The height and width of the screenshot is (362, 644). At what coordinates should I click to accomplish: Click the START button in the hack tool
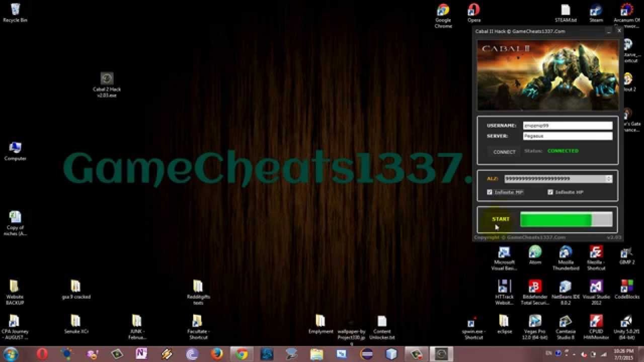pos(501,219)
